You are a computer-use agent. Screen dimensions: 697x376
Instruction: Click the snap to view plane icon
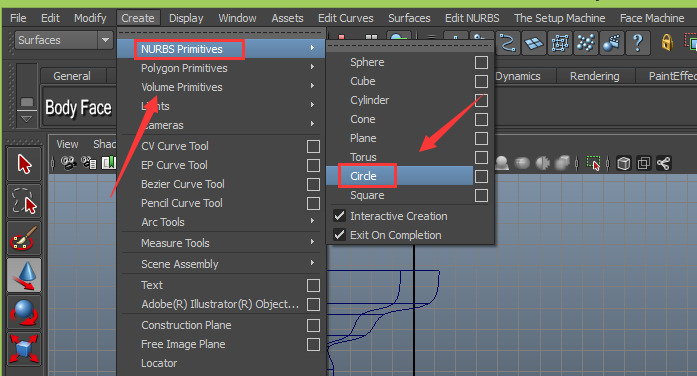tap(533, 43)
